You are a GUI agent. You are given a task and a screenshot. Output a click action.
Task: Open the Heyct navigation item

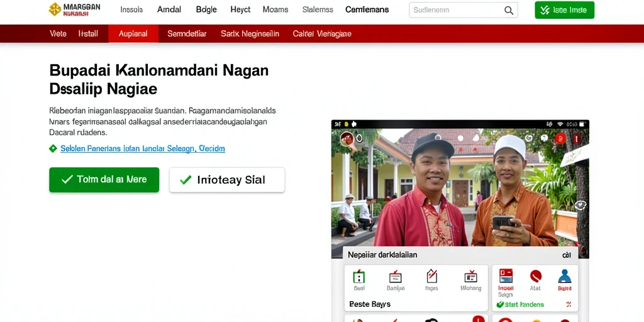click(x=240, y=9)
